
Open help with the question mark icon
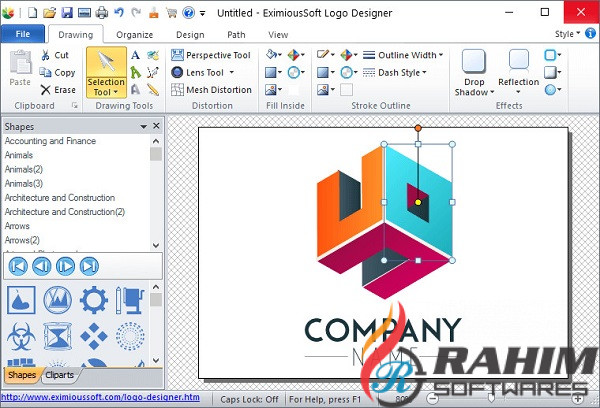click(188, 13)
